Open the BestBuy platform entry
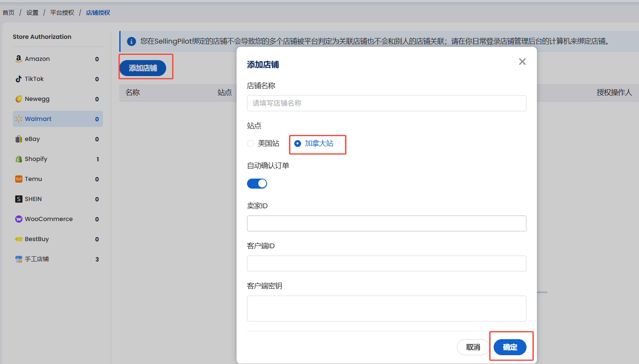639x364 pixels. pyautogui.click(x=37, y=239)
